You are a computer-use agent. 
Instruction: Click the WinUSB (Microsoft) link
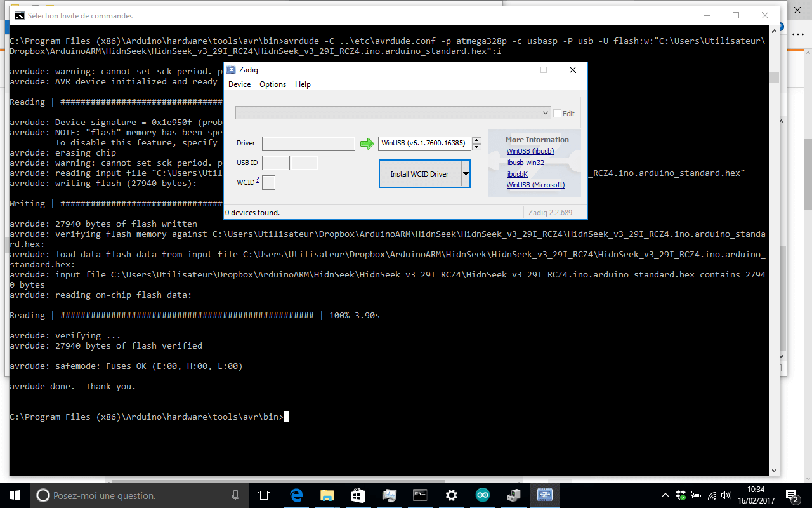pyautogui.click(x=535, y=185)
